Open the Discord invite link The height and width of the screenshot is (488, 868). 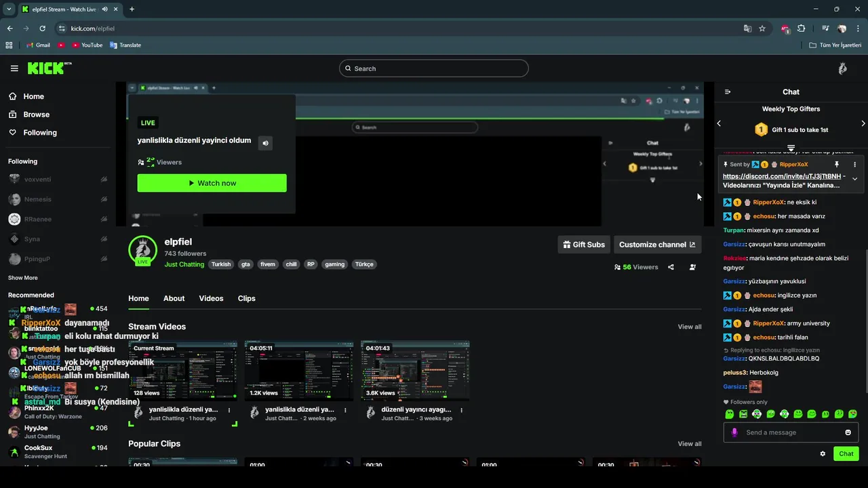pyautogui.click(x=782, y=176)
